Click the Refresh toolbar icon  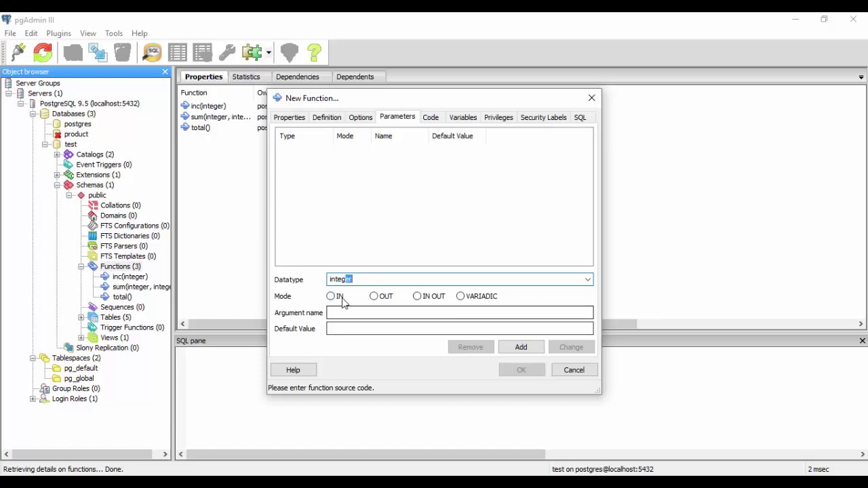pos(43,52)
